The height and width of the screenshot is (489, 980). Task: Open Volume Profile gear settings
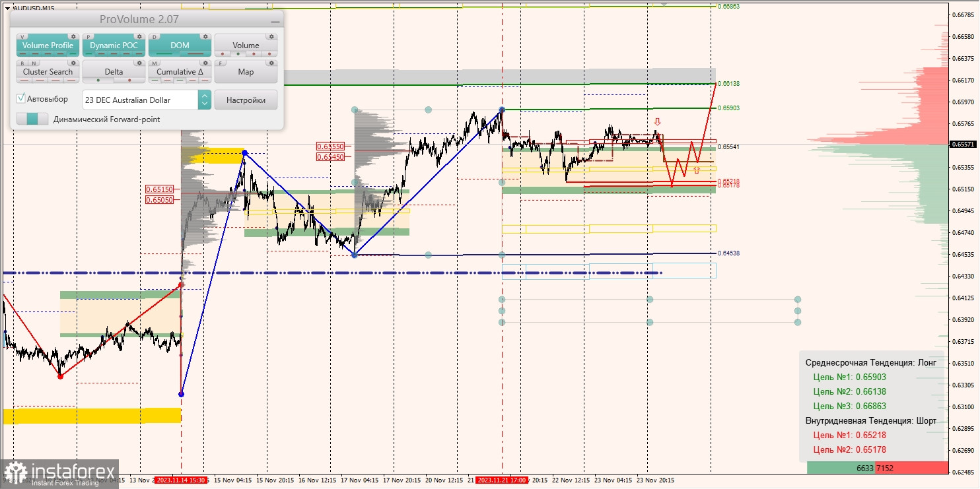point(73,37)
